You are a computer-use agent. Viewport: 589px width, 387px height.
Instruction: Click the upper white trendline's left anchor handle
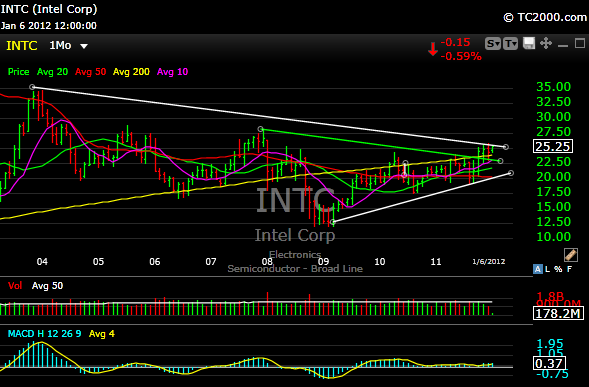(x=32, y=87)
